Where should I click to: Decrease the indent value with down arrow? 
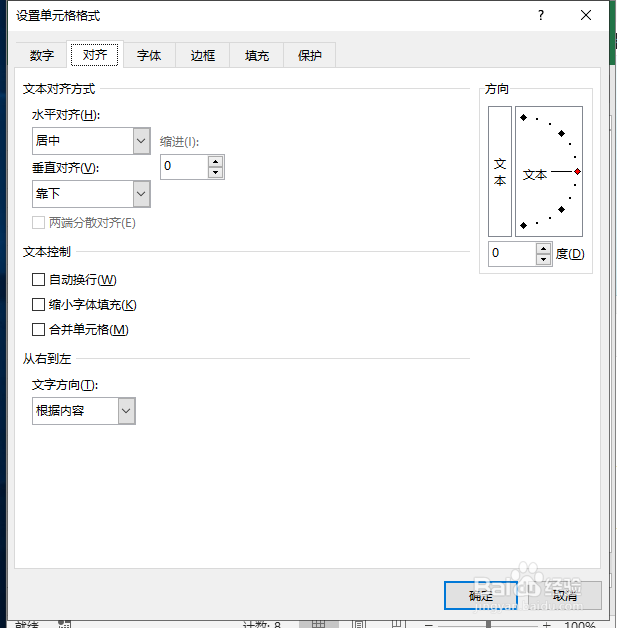point(215,173)
